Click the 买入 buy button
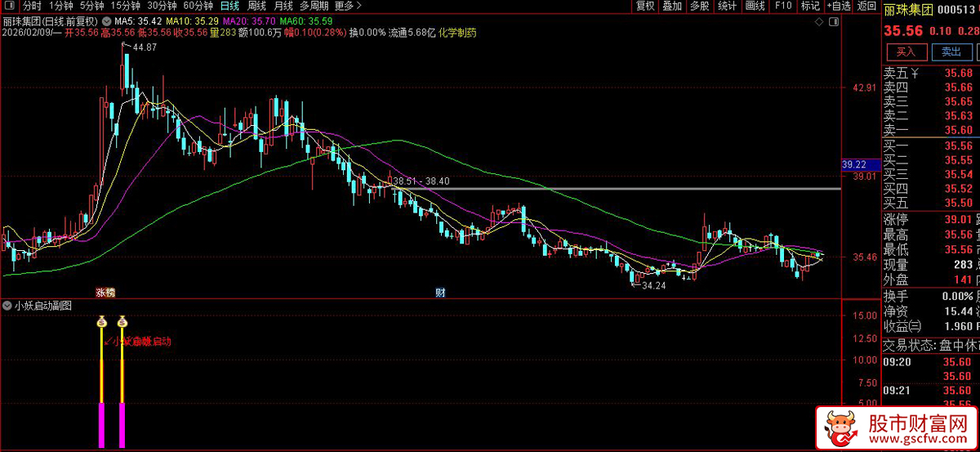The height and width of the screenshot is (452, 980). [906, 51]
